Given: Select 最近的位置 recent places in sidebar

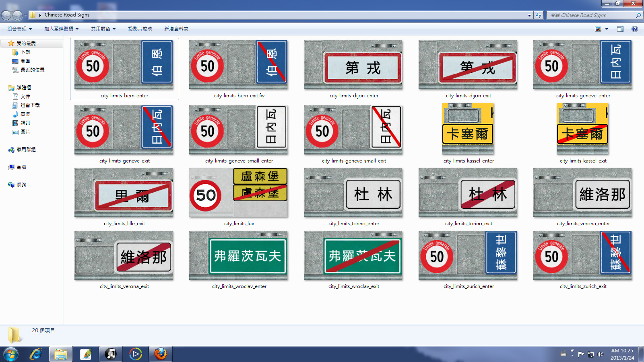Looking at the screenshot, I should click(33, 70).
